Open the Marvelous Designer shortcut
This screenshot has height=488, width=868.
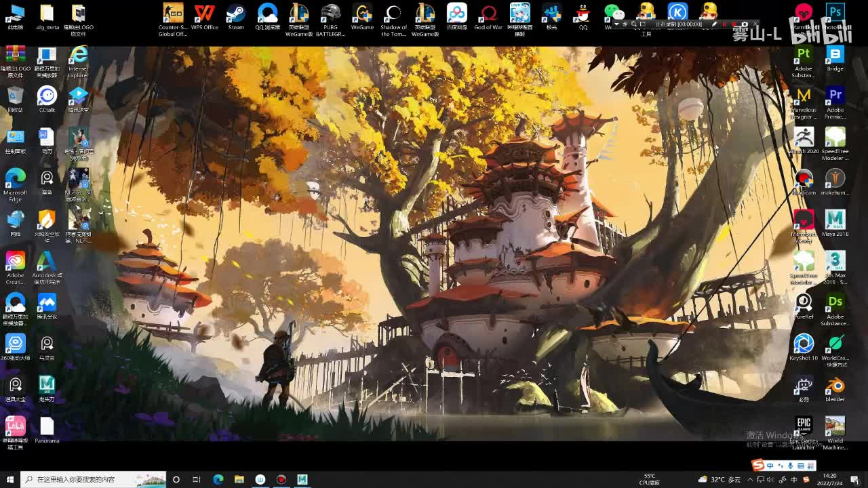[804, 96]
